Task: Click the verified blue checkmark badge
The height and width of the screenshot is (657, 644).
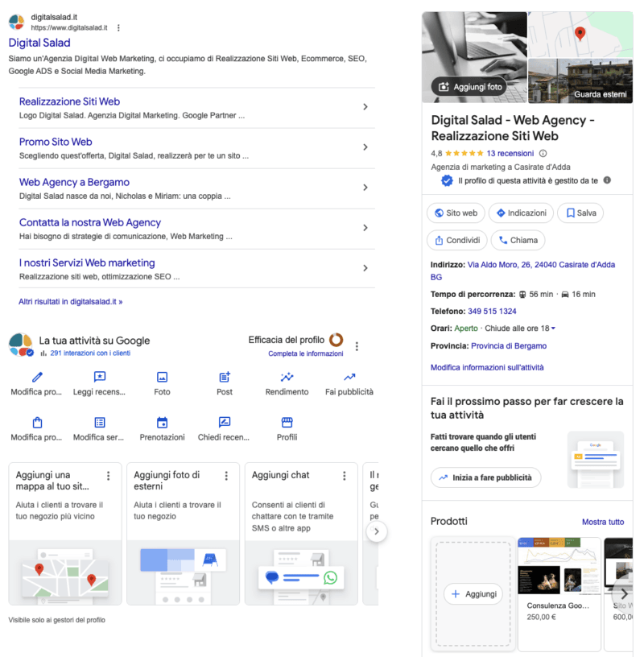Action: tap(447, 180)
